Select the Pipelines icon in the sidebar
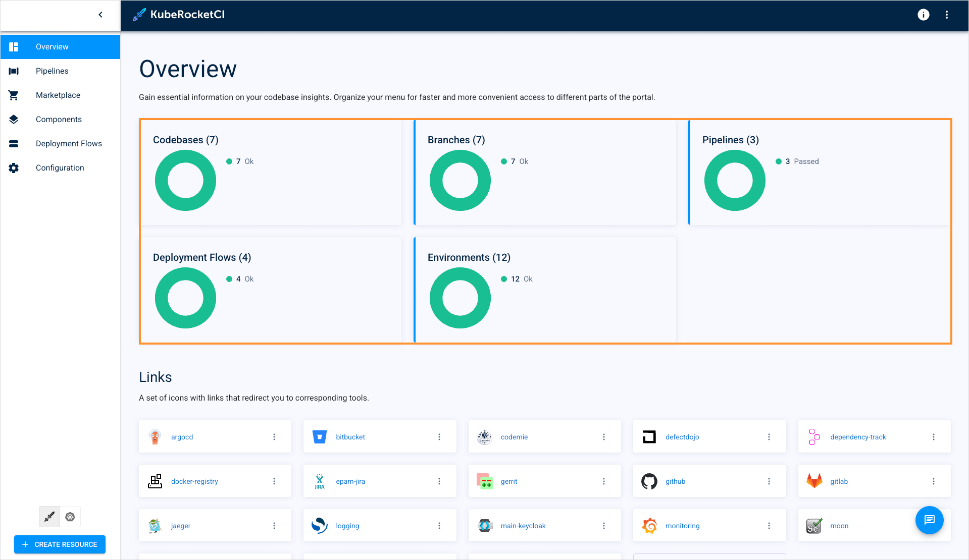This screenshot has width=969, height=560. coord(13,71)
